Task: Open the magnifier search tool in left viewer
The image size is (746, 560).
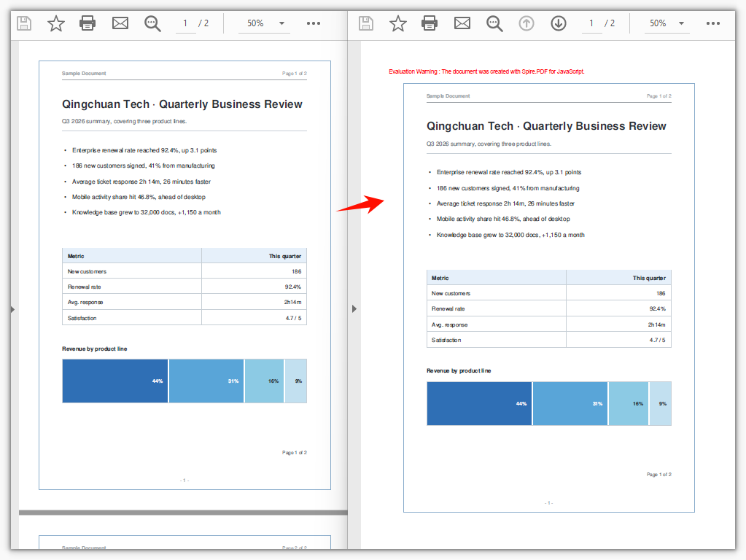Action: click(x=152, y=24)
